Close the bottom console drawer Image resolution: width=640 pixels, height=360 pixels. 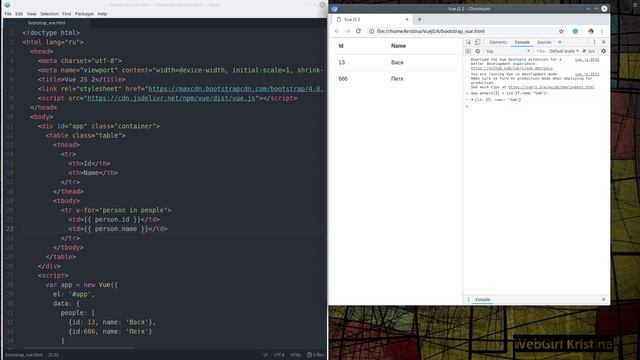pos(604,300)
